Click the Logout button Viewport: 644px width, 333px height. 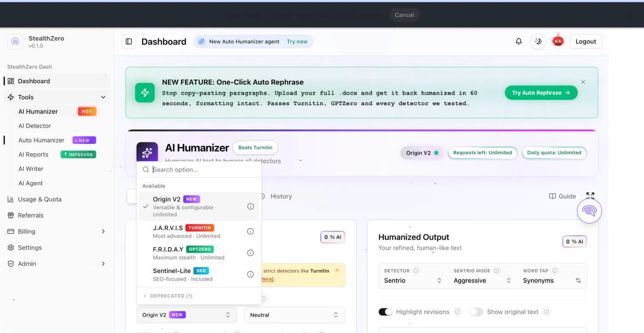[586, 42]
